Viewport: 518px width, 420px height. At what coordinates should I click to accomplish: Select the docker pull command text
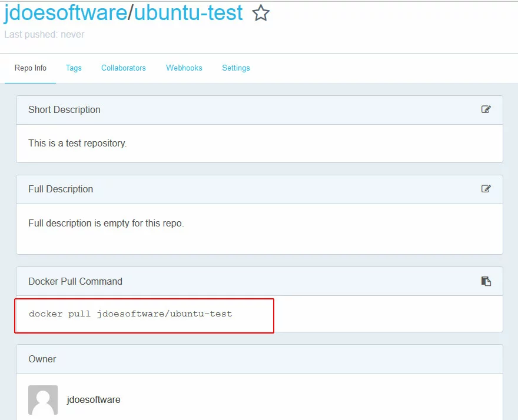click(131, 314)
